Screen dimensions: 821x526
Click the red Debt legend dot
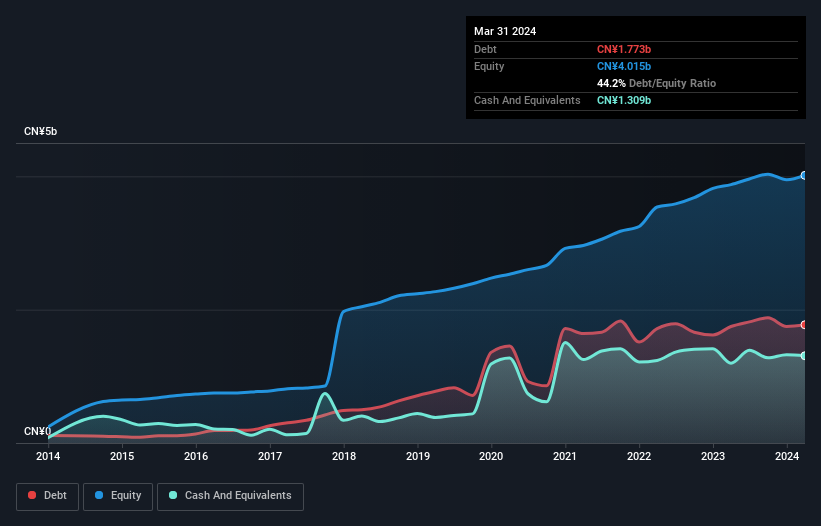pos(32,495)
